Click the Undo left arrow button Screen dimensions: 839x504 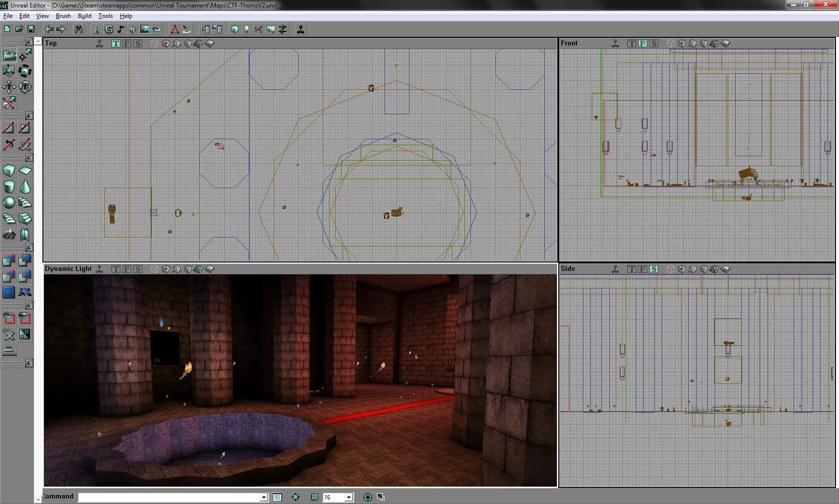coord(49,29)
